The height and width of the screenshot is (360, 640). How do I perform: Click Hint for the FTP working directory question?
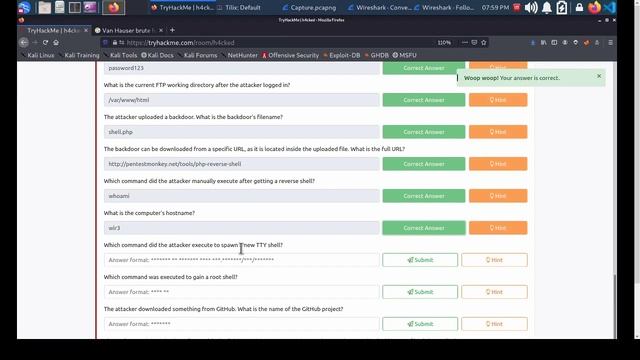click(x=498, y=100)
